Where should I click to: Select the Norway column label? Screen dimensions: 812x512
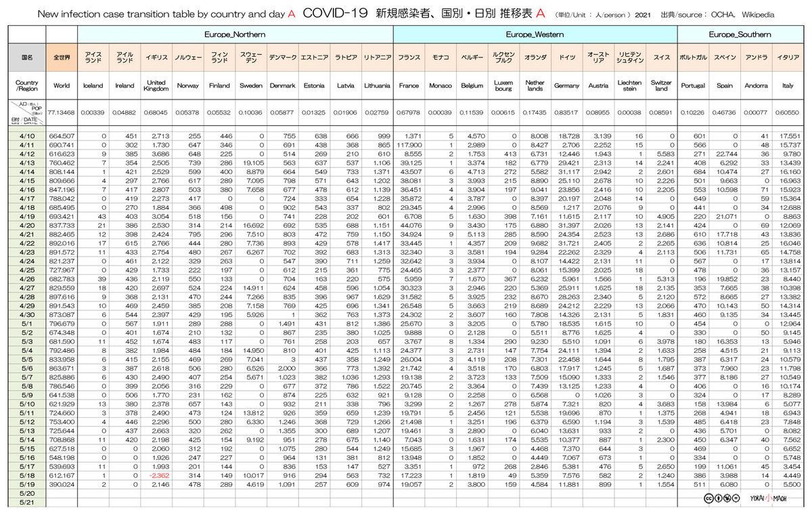pos(187,86)
